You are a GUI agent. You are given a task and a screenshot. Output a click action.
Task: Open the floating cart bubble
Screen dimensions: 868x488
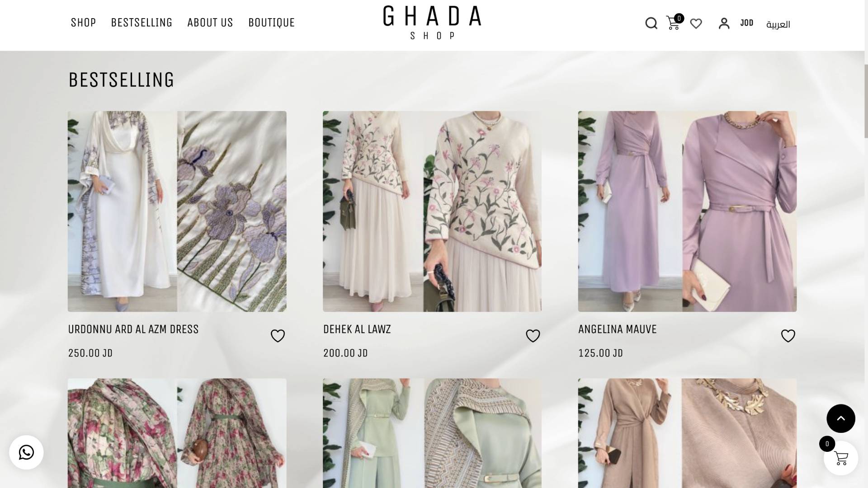click(x=841, y=458)
